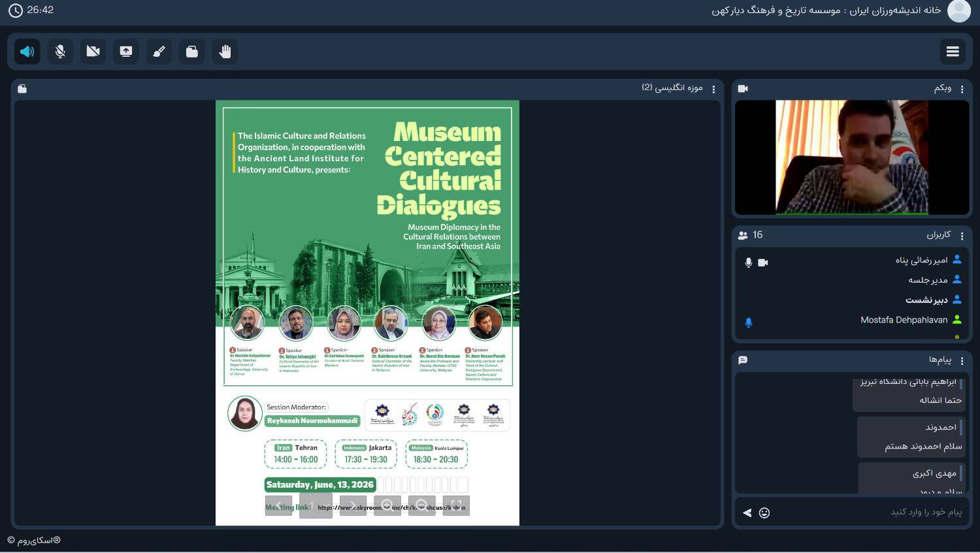Click the Museum Centered Cultural Dialogues poster

[x=367, y=313]
